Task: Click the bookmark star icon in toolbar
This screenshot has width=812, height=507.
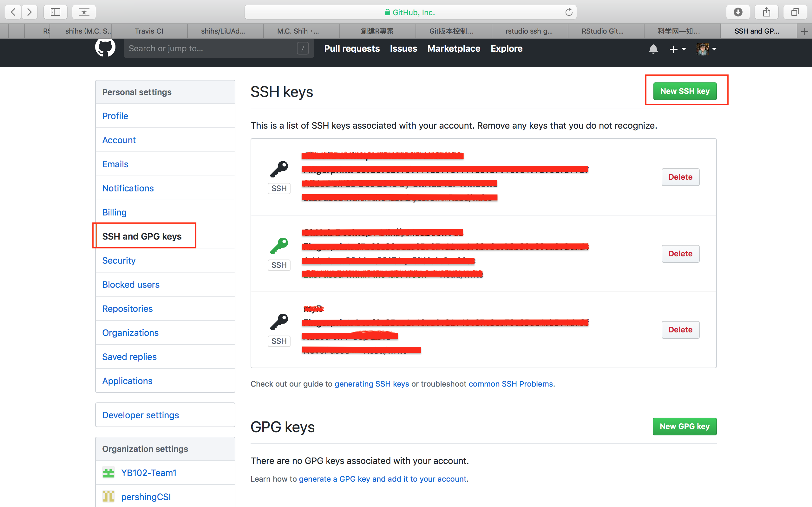Action: click(84, 12)
